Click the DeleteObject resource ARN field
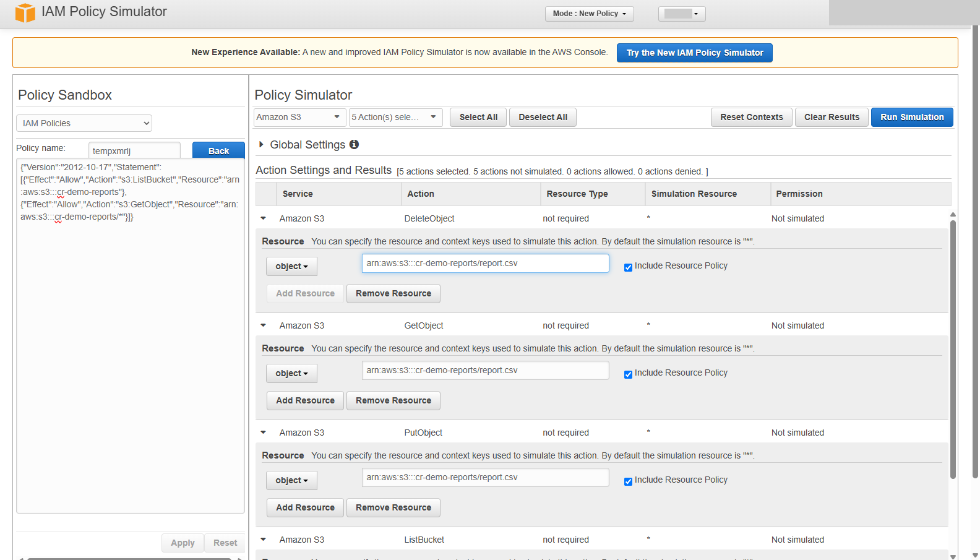 [485, 263]
